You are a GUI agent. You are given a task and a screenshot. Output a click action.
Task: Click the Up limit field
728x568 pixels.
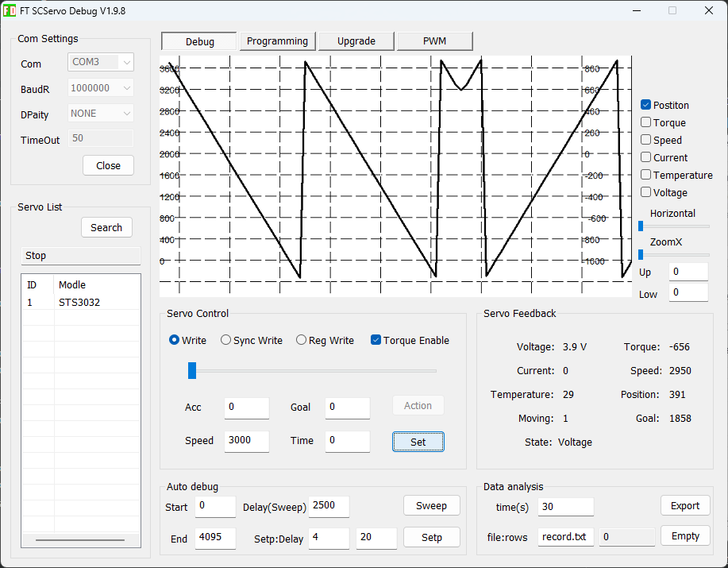688,272
